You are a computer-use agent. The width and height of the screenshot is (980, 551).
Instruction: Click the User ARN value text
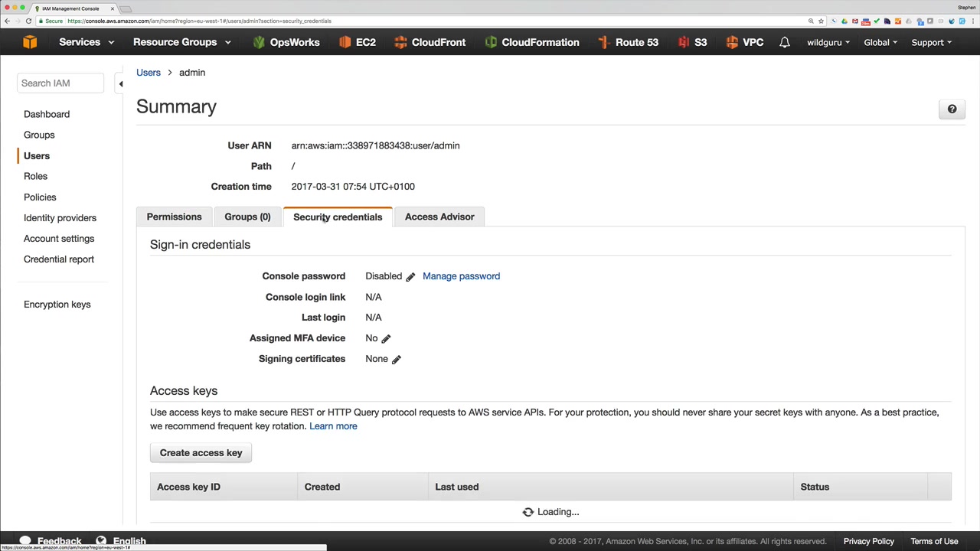[x=375, y=145]
